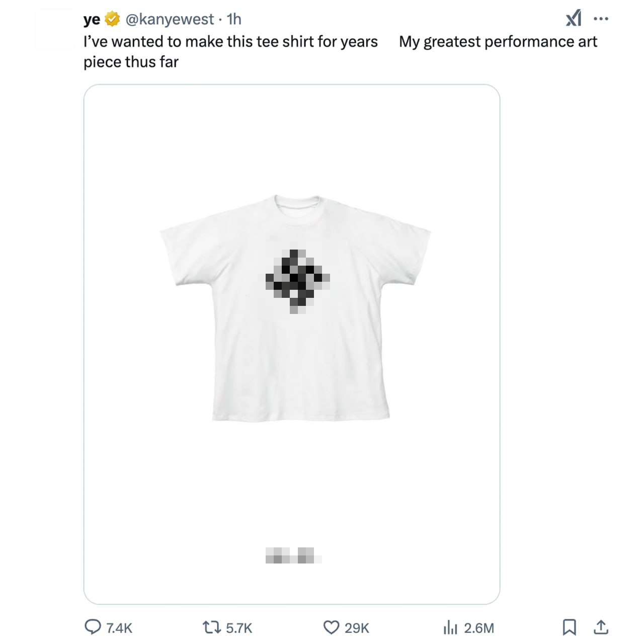Open the Grok icon beside the tweet

click(x=574, y=19)
